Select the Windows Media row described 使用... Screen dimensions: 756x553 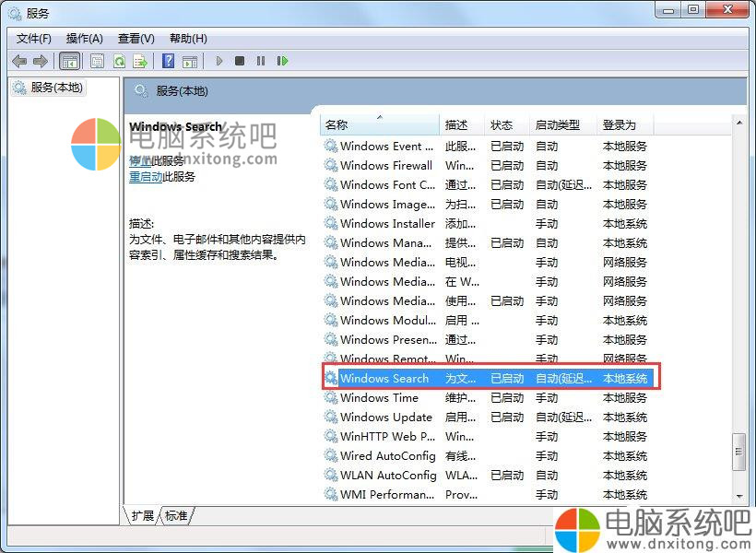pos(387,300)
